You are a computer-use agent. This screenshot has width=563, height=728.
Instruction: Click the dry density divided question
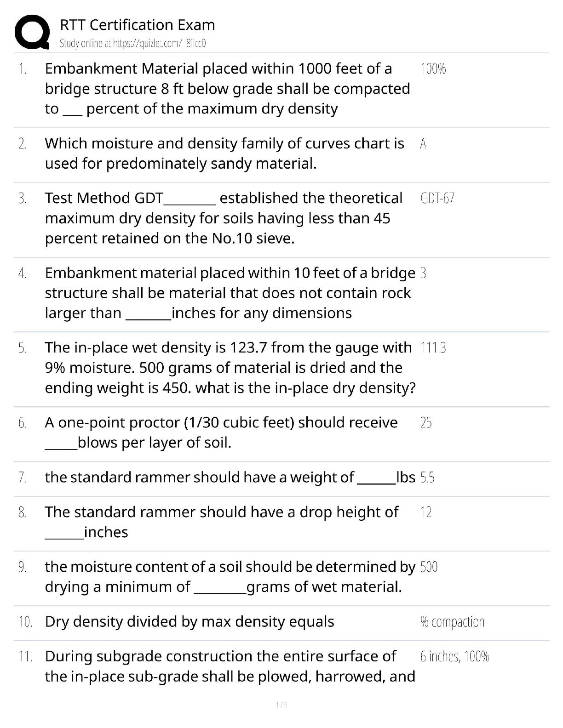tap(190, 622)
